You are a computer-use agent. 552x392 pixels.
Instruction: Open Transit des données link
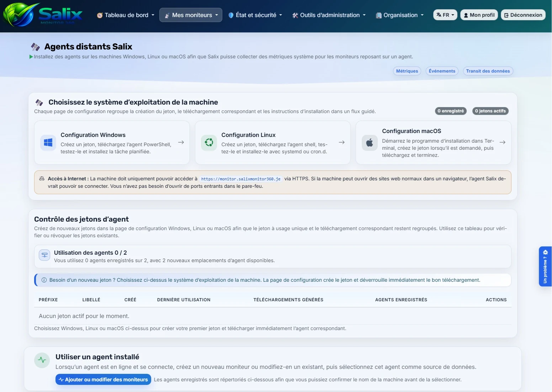coord(488,71)
